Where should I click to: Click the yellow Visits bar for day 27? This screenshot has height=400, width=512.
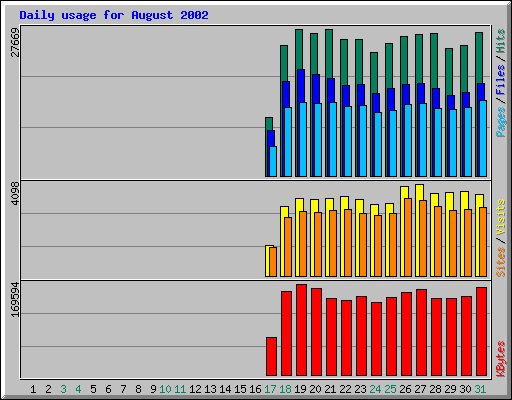(419, 192)
